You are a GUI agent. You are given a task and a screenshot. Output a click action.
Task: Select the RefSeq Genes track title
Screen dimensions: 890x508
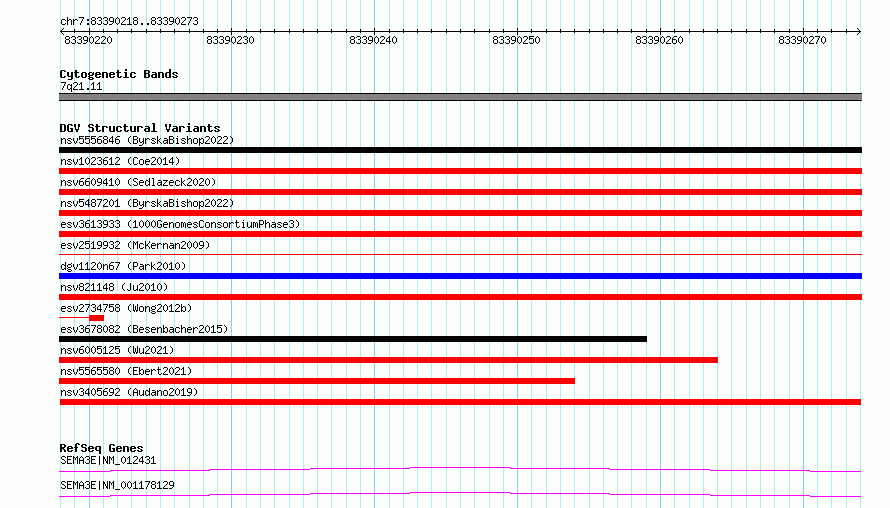click(102, 448)
